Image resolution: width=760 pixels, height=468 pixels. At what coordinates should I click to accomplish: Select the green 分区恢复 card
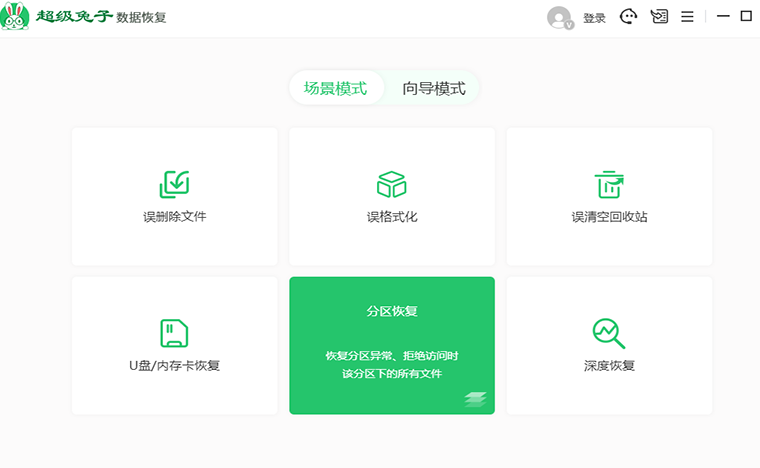[x=391, y=345]
